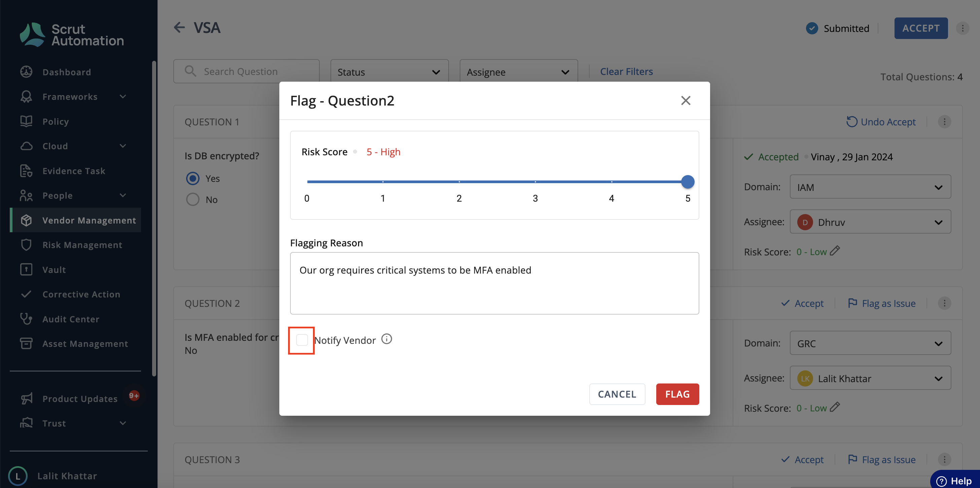Screen dimensions: 980x488
Task: Open the Status filter dropdown
Action: tap(389, 72)
